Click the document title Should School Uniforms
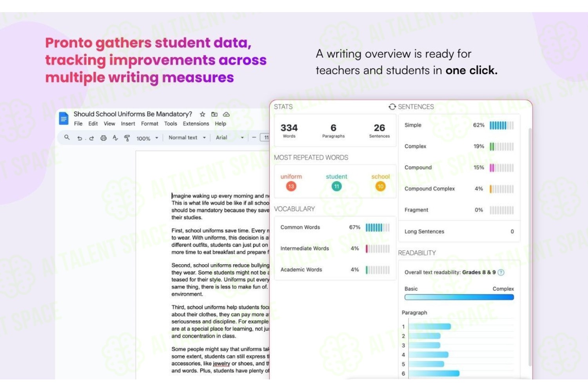The width and height of the screenshot is (588, 392). coord(133,114)
